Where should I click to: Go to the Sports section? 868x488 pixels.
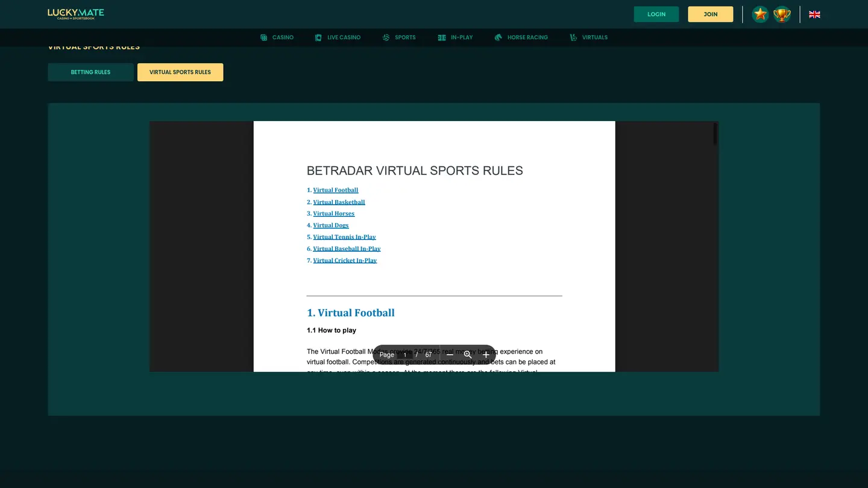[399, 37]
